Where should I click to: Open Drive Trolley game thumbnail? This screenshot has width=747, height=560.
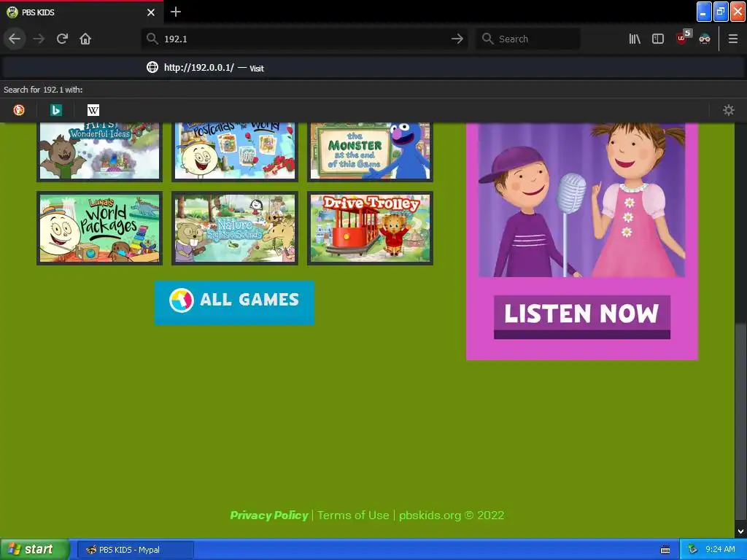(370, 228)
